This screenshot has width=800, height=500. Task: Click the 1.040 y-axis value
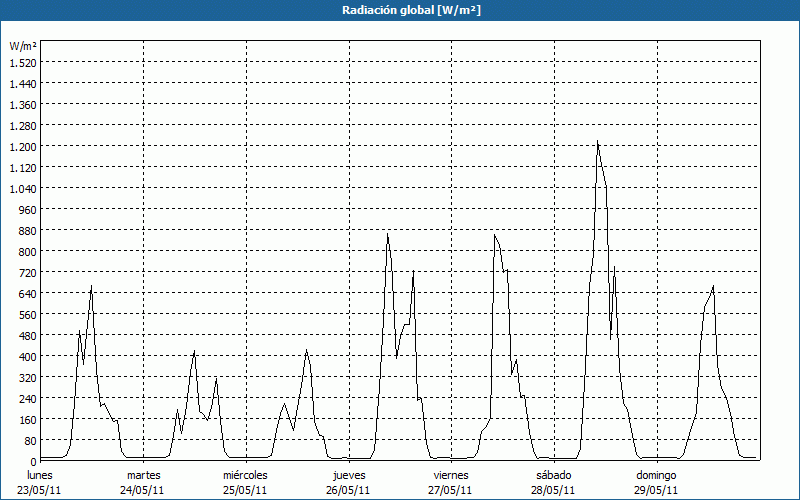coord(23,189)
